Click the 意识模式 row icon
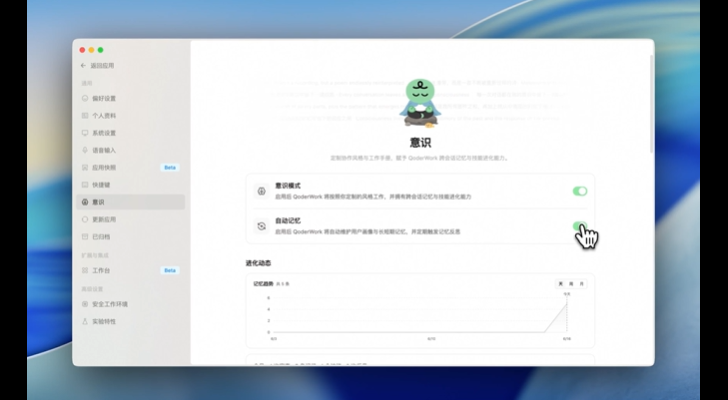Screen dimensions: 728x400 point(261,191)
